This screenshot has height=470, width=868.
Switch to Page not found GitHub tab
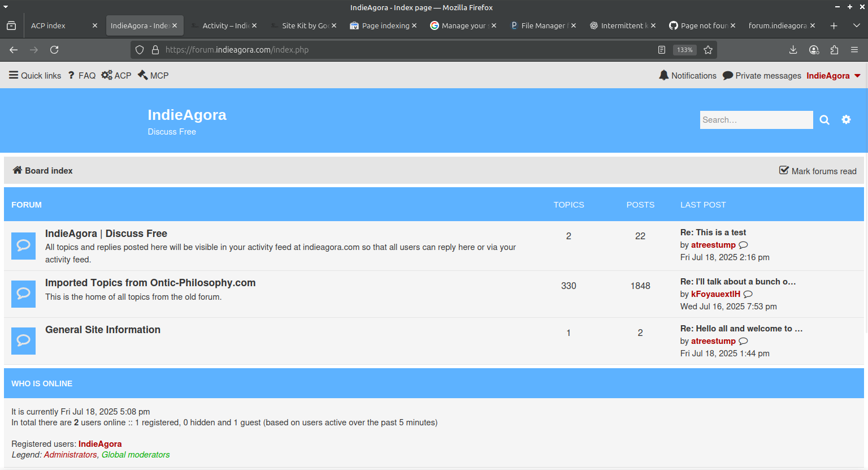click(x=704, y=25)
